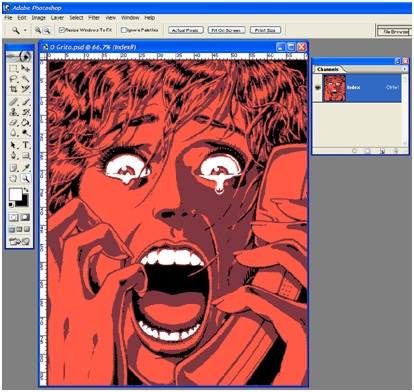
Task: Select the Paint Bucket tool
Action: click(25, 123)
